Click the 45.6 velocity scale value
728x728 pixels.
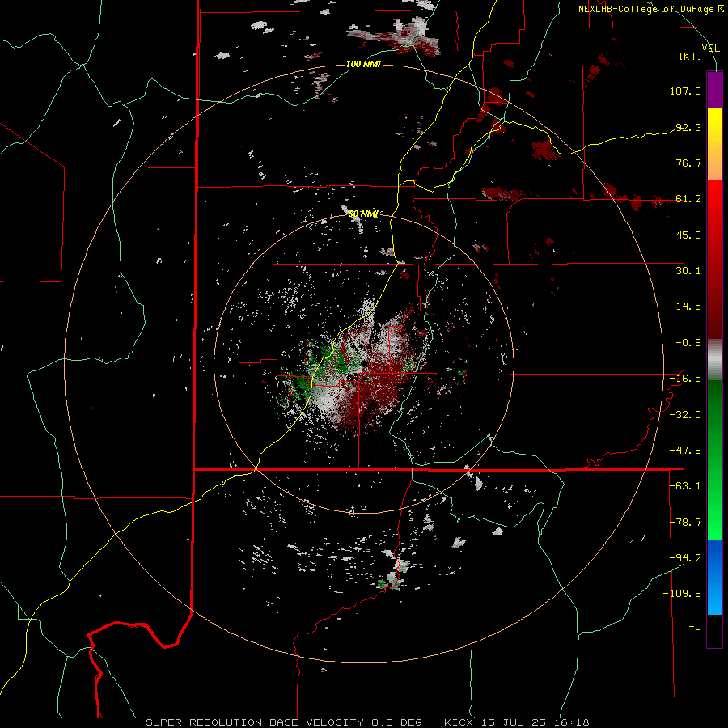click(x=688, y=235)
